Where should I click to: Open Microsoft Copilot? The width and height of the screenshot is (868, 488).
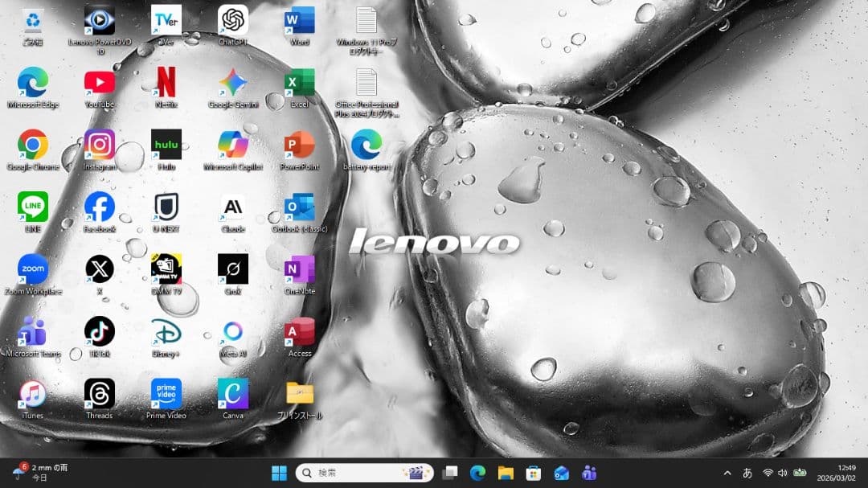232,143
